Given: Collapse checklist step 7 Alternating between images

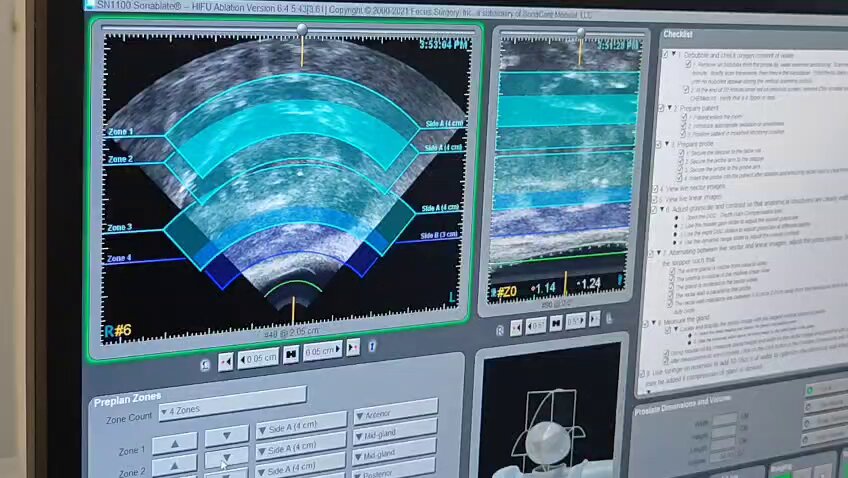Looking at the screenshot, I should pyautogui.click(x=659, y=253).
